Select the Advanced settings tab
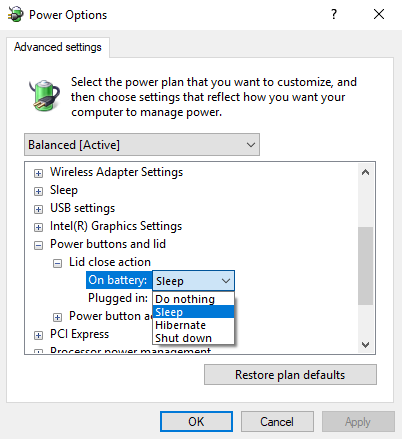402x439 pixels. coord(58,47)
